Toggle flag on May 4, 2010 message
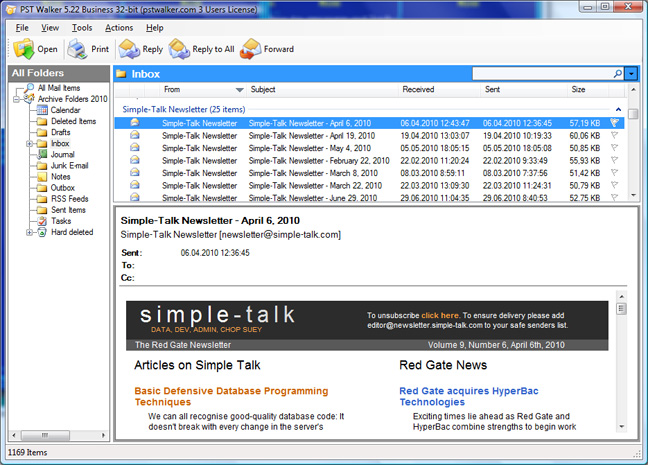The image size is (648, 465). click(615, 148)
